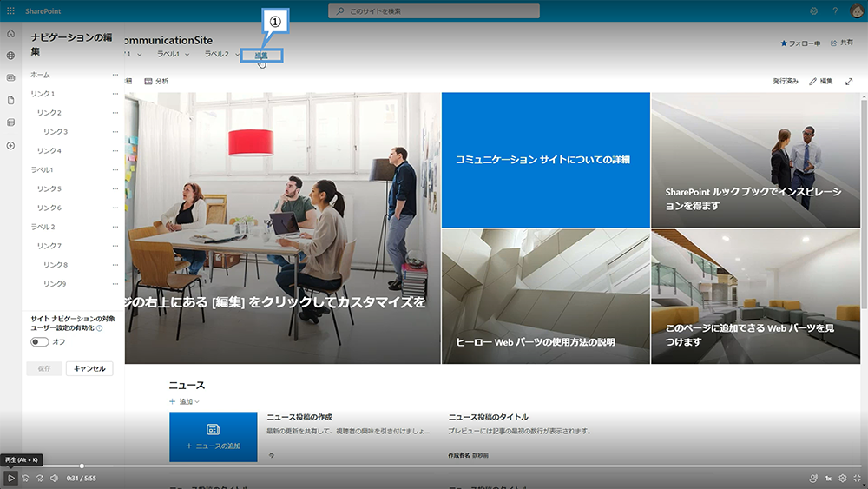Change playback speed 1x
The width and height of the screenshot is (868, 489).
pos(828,478)
